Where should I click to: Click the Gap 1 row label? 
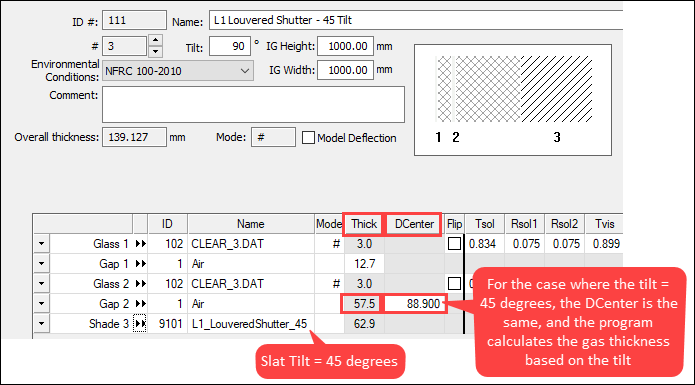click(114, 264)
